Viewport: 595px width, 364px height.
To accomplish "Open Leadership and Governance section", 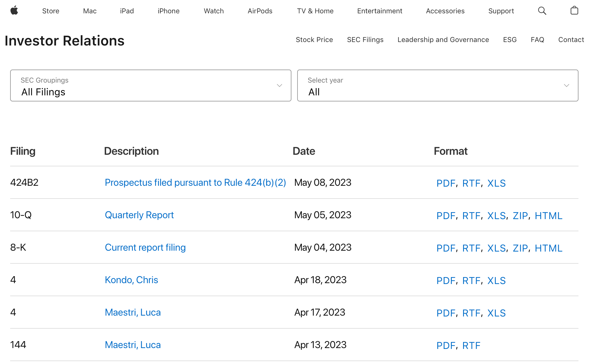I will click(x=443, y=40).
